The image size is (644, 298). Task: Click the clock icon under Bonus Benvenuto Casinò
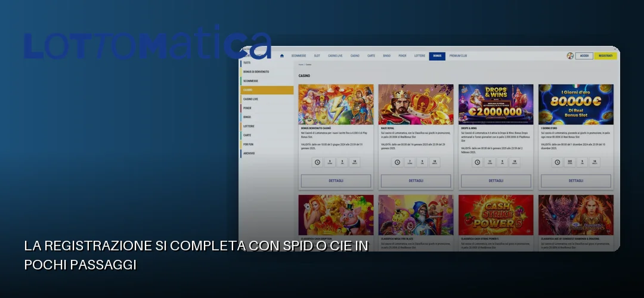click(x=317, y=162)
